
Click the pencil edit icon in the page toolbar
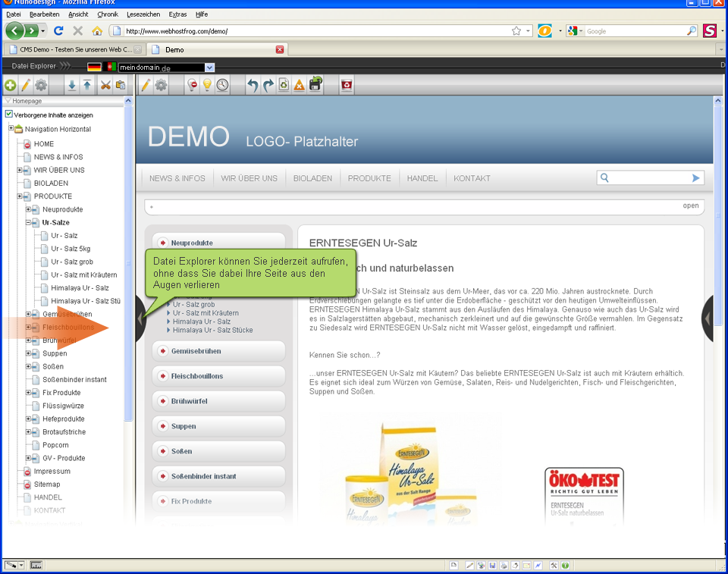tap(146, 85)
